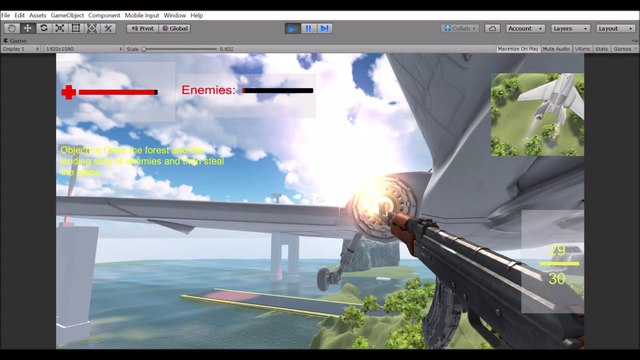Open the Window menu
This screenshot has height=360, width=640.
tap(175, 15)
